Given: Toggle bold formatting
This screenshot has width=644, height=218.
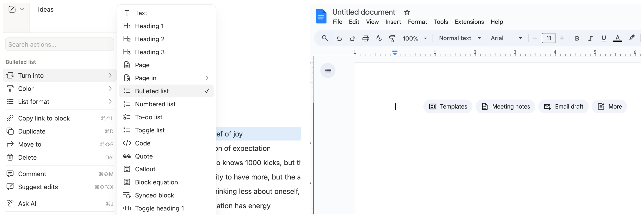Looking at the screenshot, I should [577, 38].
